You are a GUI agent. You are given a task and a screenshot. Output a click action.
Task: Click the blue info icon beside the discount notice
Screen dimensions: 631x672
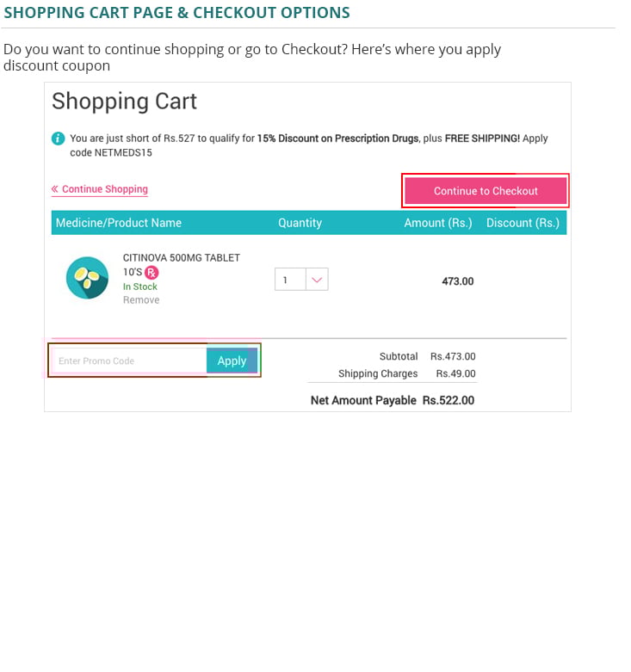[x=58, y=139]
